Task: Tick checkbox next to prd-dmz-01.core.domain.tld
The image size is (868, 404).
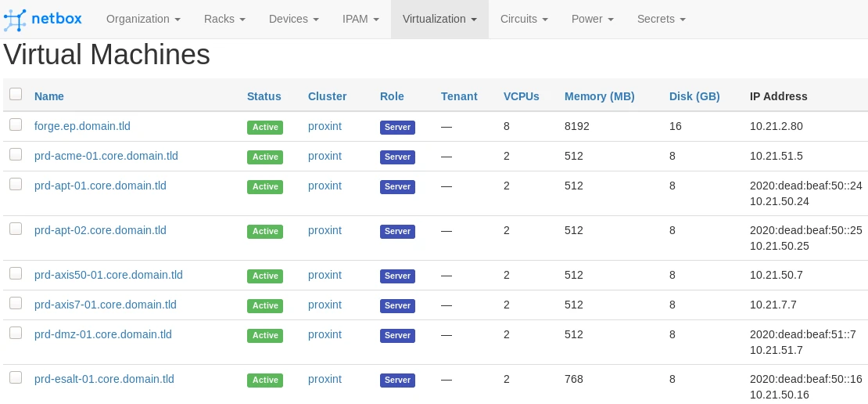Action: (x=16, y=333)
